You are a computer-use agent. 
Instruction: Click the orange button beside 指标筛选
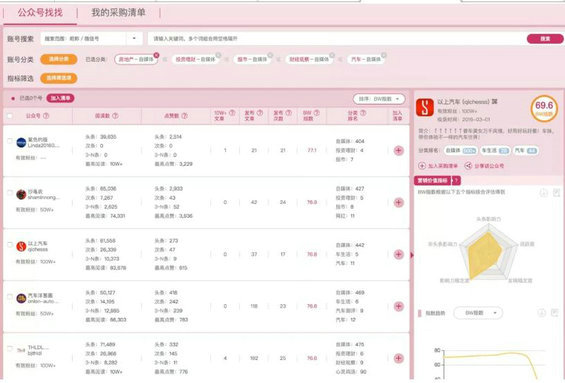tap(59, 78)
